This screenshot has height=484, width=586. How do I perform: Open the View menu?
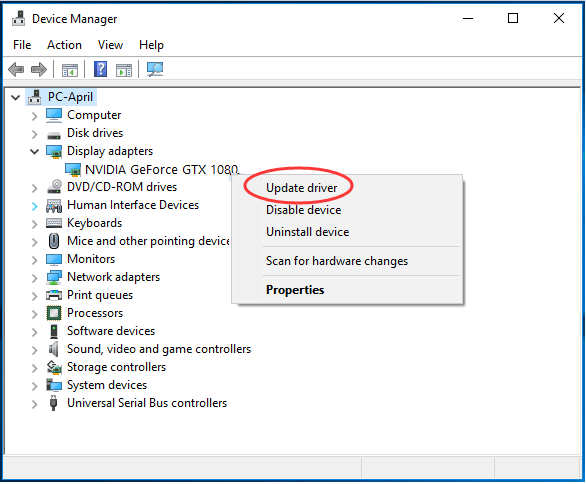tap(110, 45)
